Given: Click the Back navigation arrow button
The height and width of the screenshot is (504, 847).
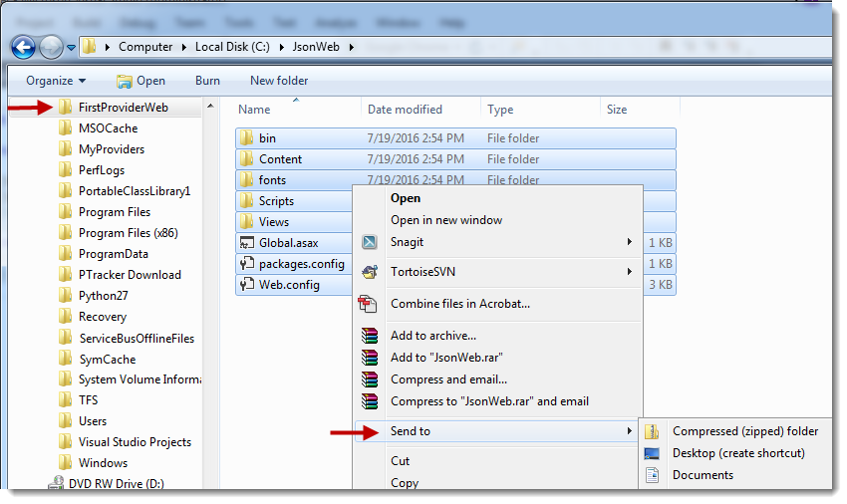Looking at the screenshot, I should (x=23, y=48).
